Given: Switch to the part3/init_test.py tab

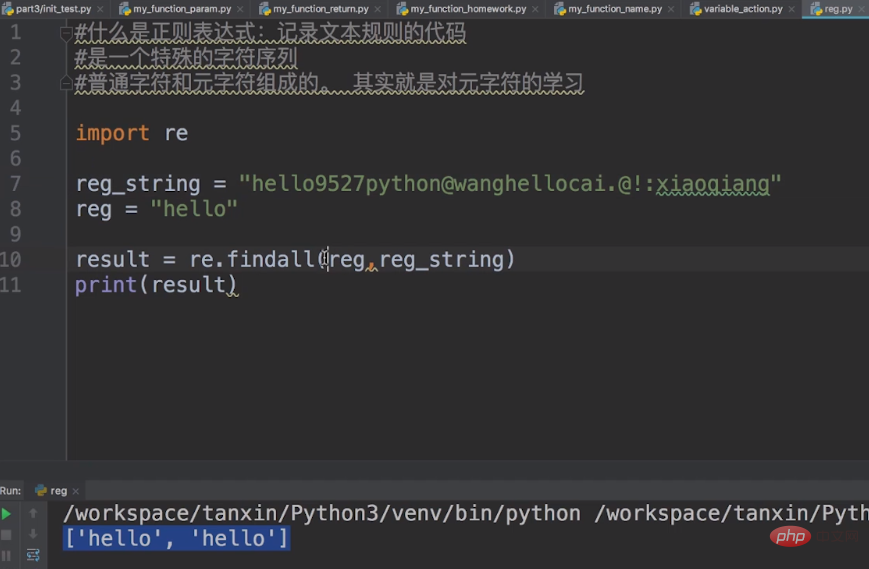Looking at the screenshot, I should coord(53,9).
